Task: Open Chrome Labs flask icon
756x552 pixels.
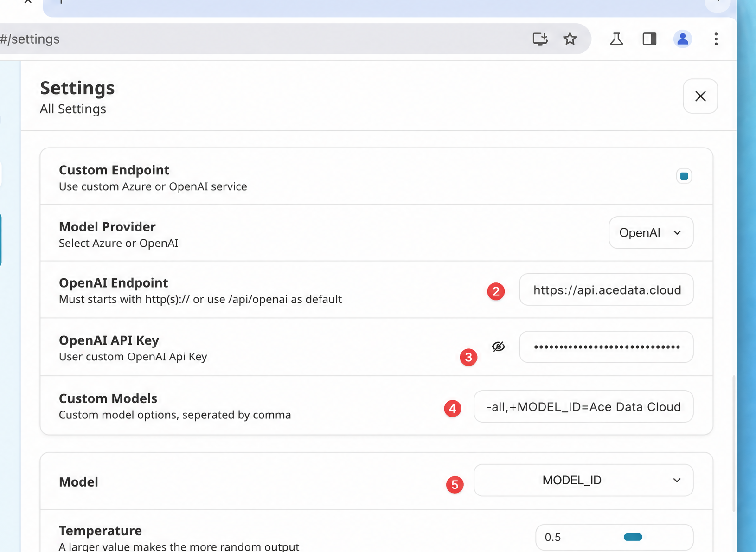Action: coord(616,39)
